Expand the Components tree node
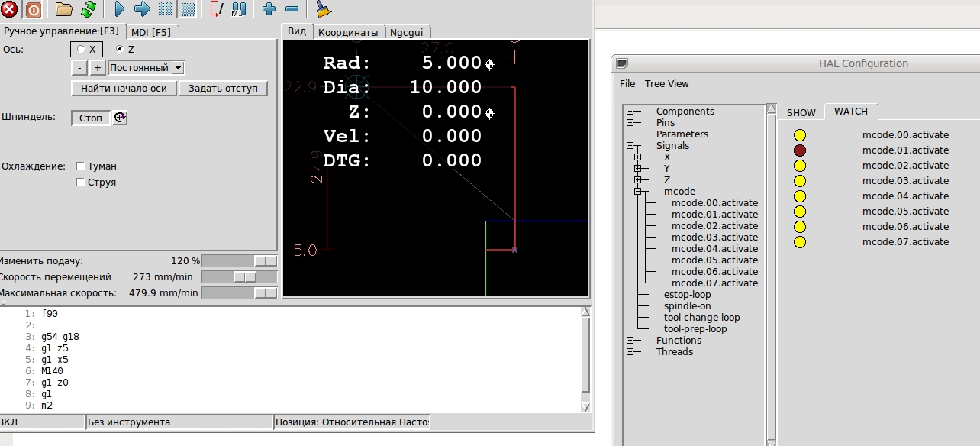This screenshot has width=980, height=446. click(x=630, y=112)
